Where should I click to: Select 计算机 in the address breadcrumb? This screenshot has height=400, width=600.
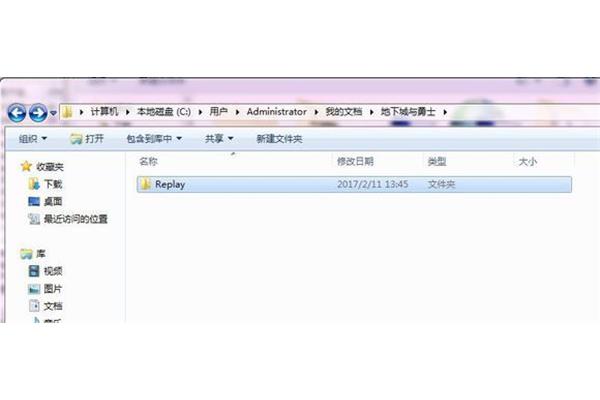104,112
